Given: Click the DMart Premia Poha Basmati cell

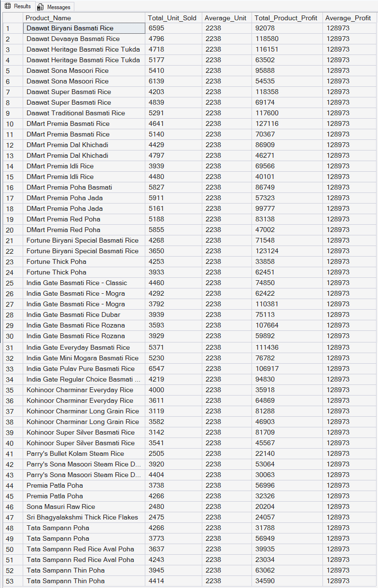Looking at the screenshot, I should click(84, 187).
